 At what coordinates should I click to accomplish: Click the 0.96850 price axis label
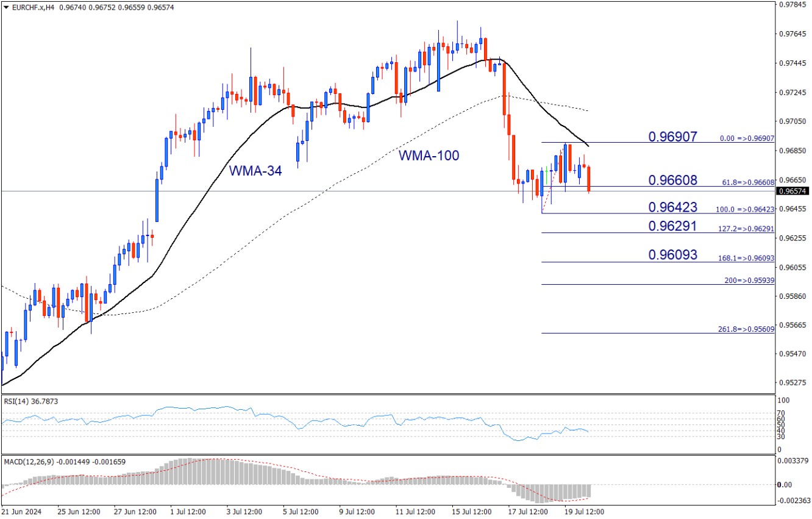tap(794, 151)
